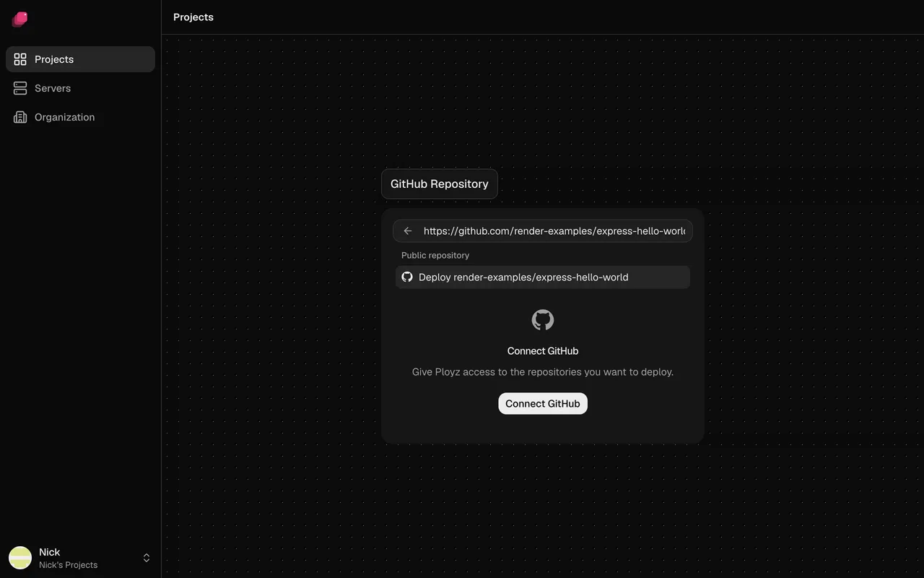Click Nick's avatar image

20,558
